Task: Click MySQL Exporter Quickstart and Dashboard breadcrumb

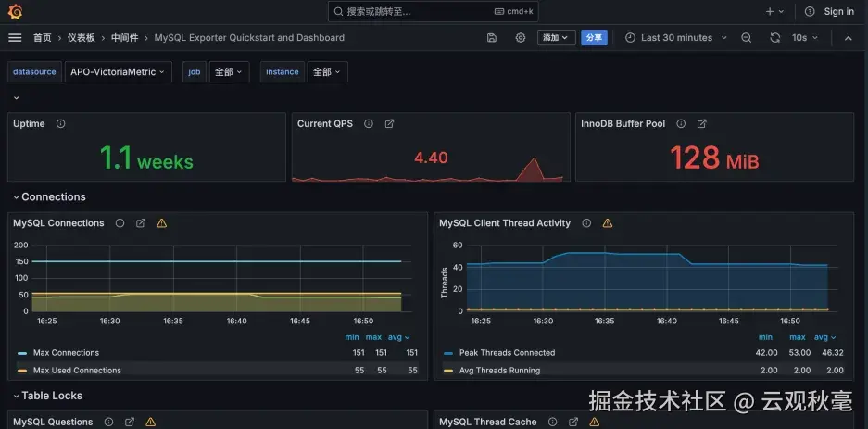Action: tap(249, 38)
